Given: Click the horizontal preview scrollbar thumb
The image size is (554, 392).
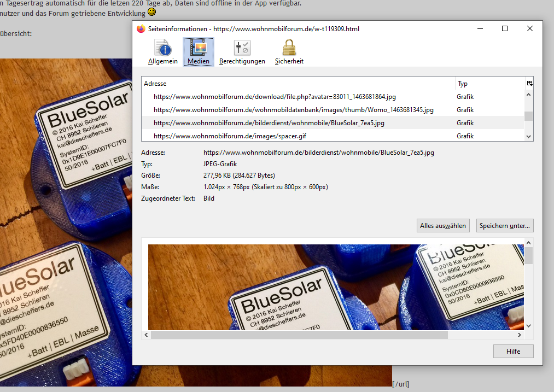Looking at the screenshot, I should [299, 335].
